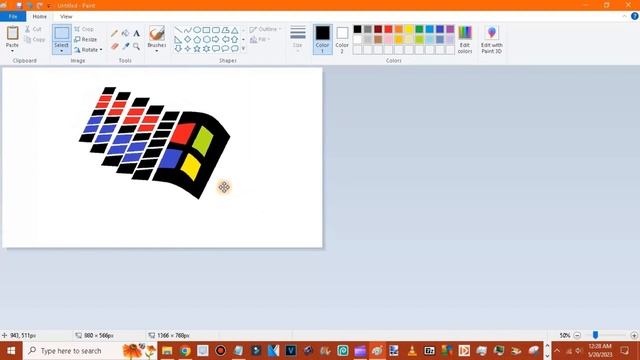This screenshot has width=640, height=360.
Task: Switch to the Home tab
Action: tap(40, 16)
